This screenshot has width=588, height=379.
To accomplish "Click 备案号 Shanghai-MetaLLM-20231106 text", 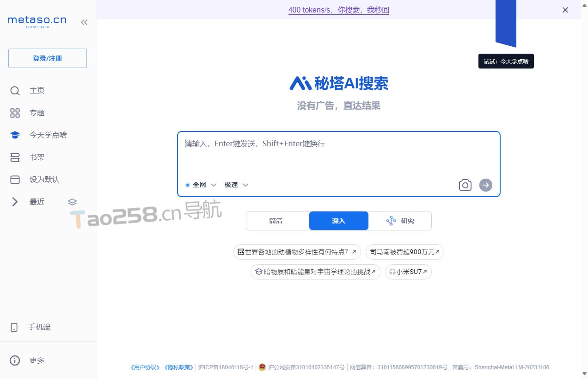I will click(501, 367).
